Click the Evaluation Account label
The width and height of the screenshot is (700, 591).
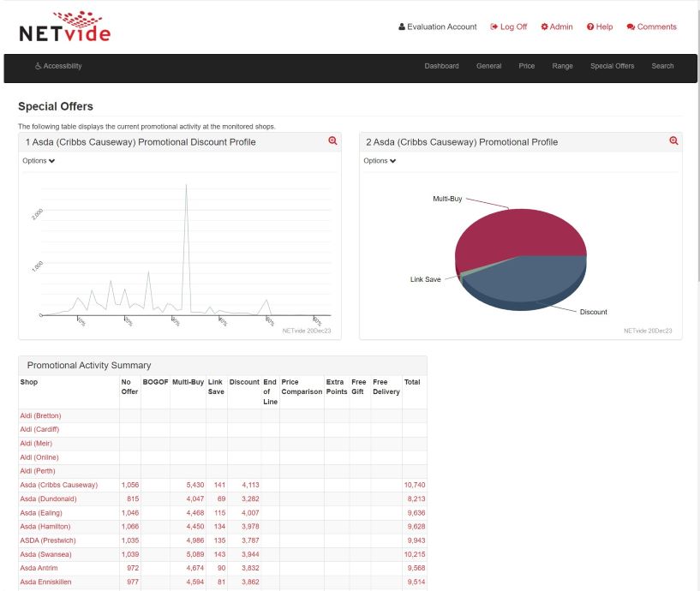tap(442, 27)
